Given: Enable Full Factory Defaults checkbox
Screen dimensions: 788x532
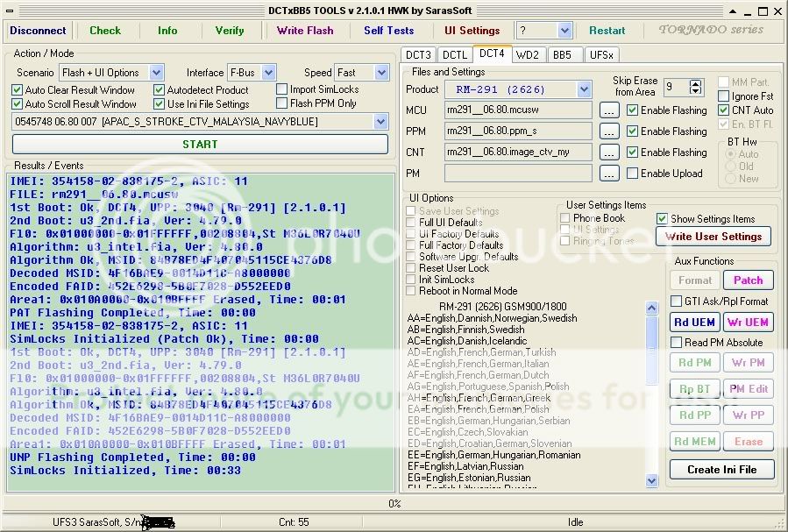Looking at the screenshot, I should point(411,245).
